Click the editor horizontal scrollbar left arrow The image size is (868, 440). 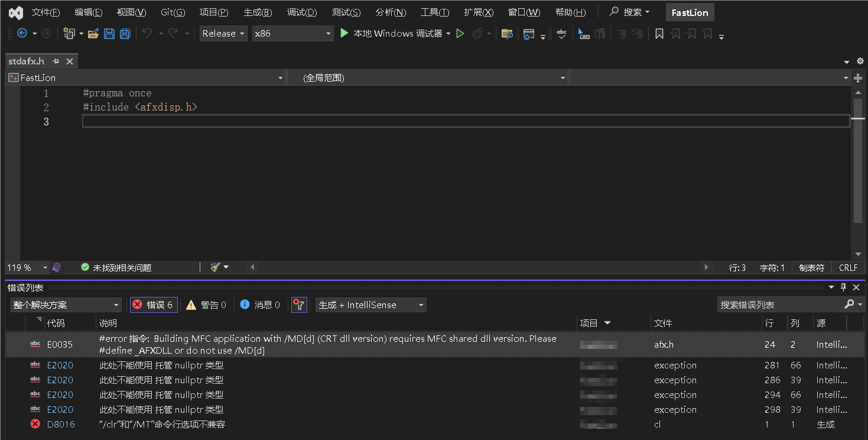coord(253,267)
